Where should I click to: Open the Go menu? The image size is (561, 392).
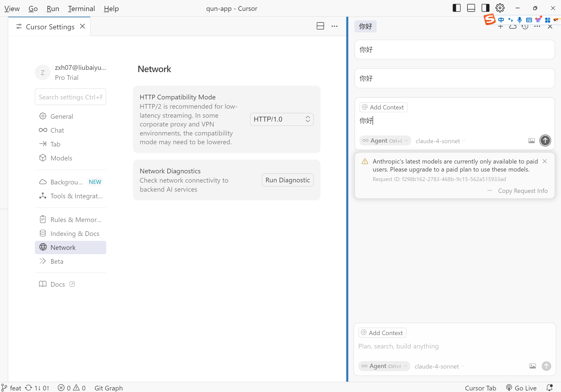click(33, 8)
